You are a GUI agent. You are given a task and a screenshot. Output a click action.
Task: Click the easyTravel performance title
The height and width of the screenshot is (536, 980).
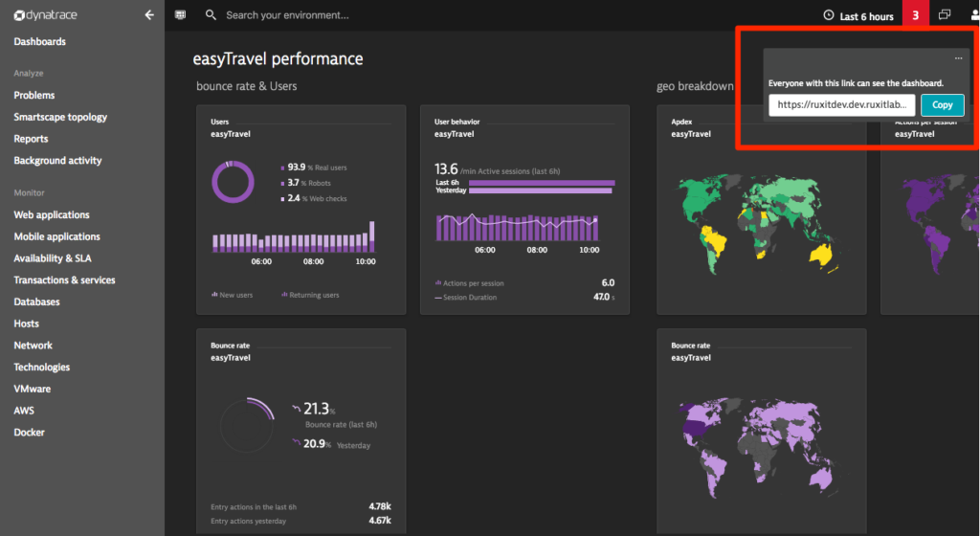(x=278, y=58)
